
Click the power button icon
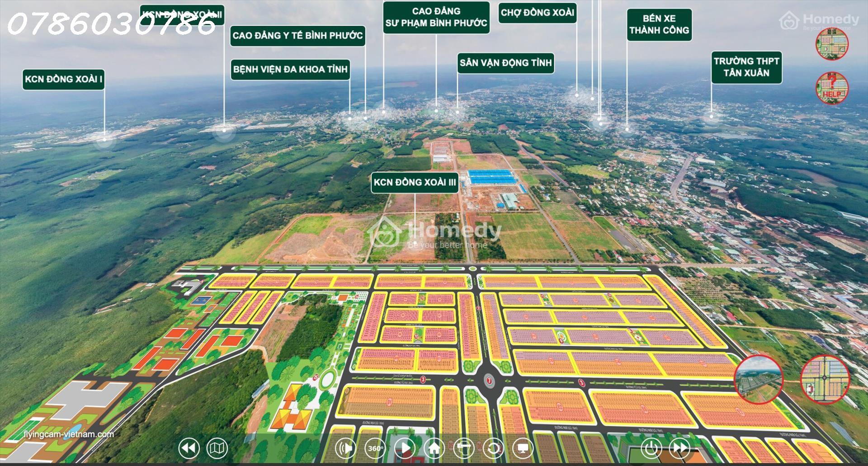click(x=651, y=448)
